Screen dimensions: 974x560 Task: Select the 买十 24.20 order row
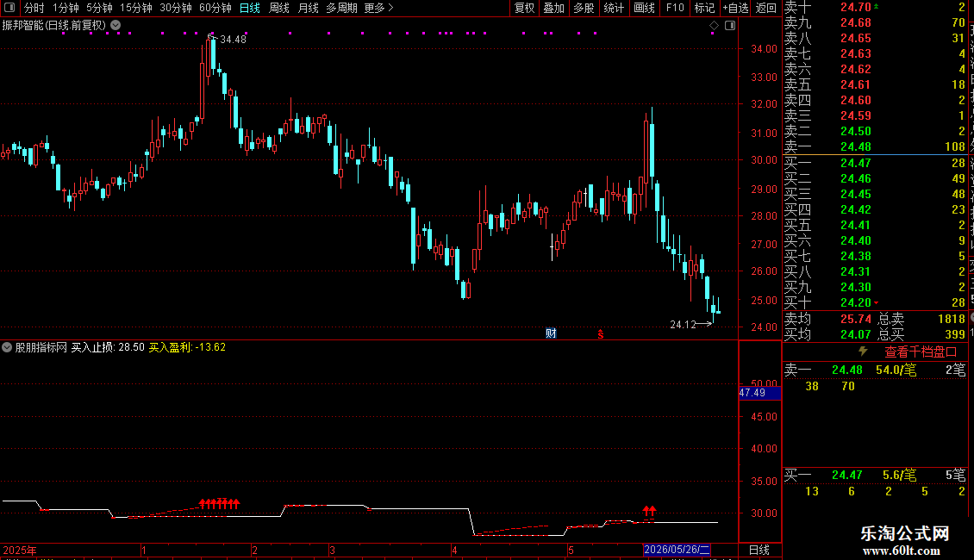tap(875, 303)
